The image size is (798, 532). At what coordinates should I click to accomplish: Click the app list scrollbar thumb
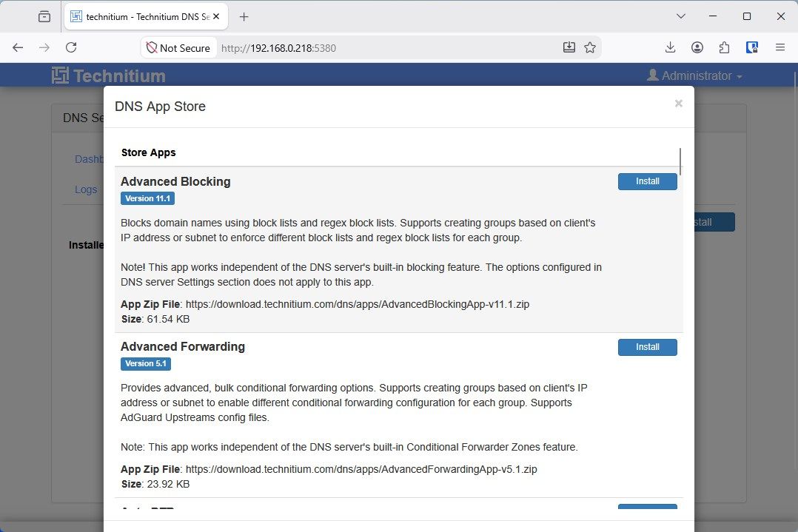(680, 162)
